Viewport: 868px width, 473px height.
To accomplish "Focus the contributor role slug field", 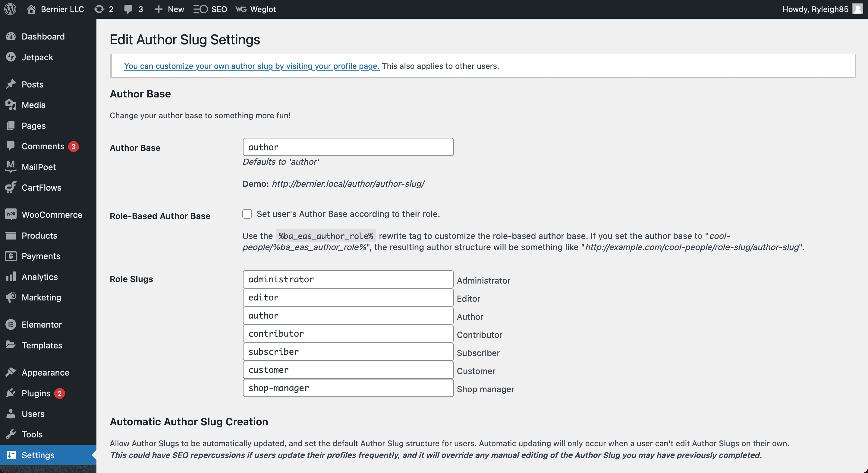I will (348, 333).
